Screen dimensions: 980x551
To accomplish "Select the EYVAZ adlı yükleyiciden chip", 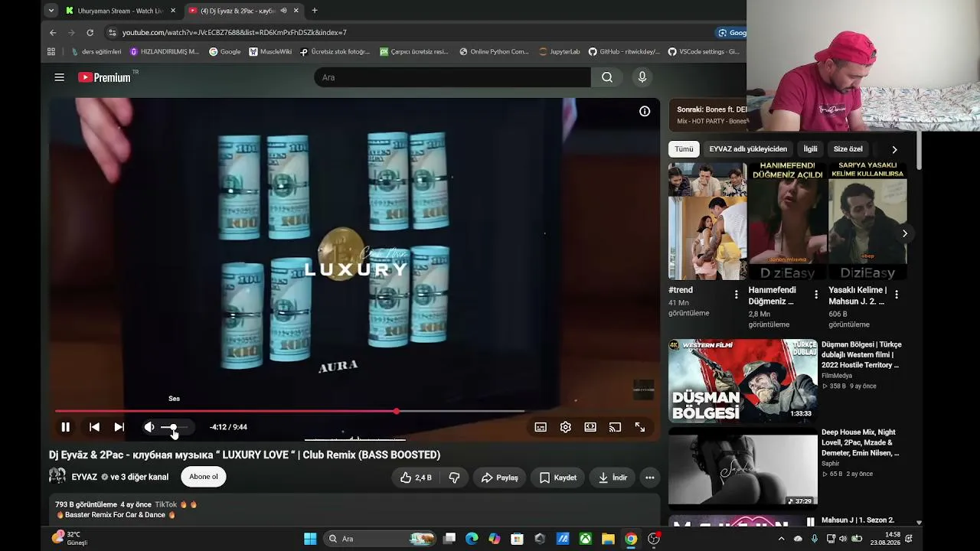I will click(x=748, y=149).
